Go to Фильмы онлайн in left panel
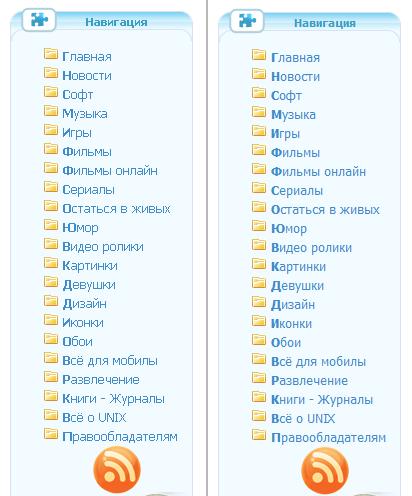The height and width of the screenshot is (496, 412). point(110,171)
